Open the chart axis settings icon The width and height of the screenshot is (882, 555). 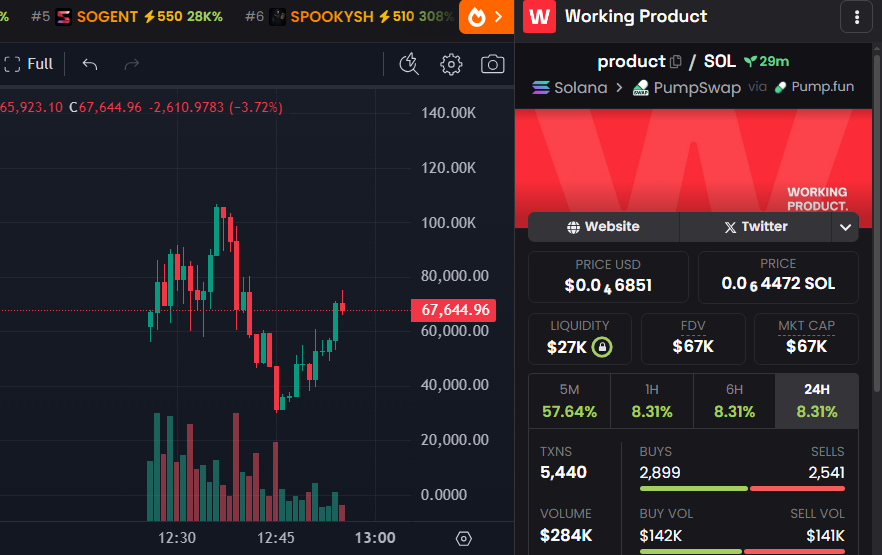click(x=464, y=539)
